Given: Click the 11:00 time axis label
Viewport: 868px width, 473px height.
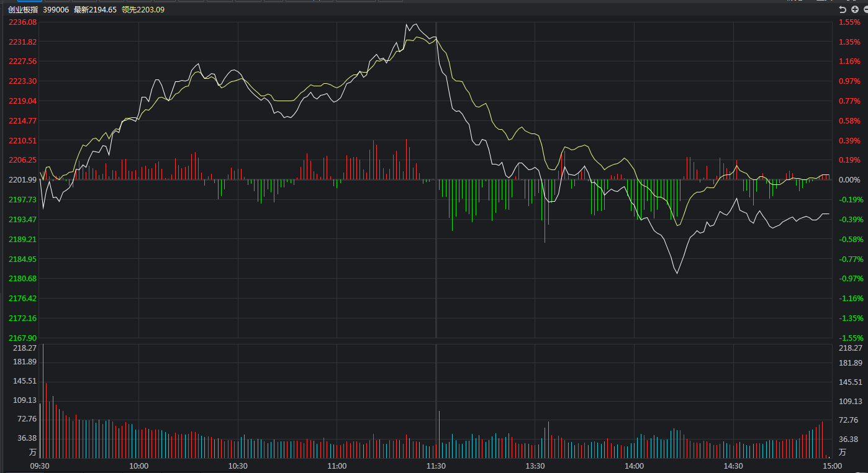Looking at the screenshot, I should coord(337,466).
